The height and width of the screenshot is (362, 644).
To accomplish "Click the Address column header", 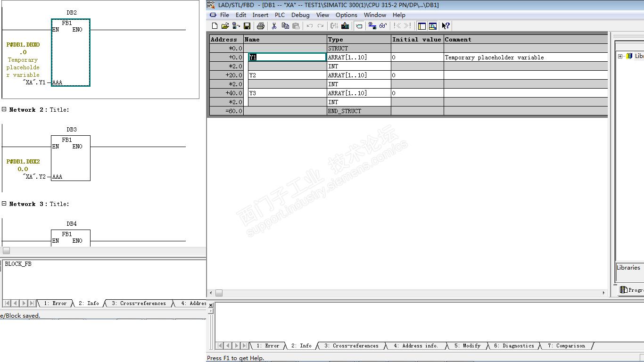I will [226, 39].
